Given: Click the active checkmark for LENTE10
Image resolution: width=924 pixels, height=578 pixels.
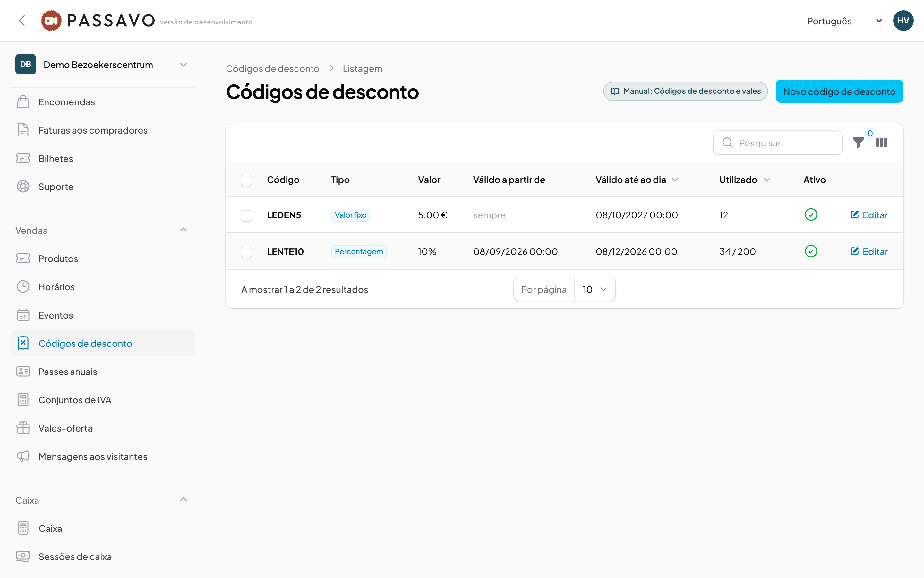Looking at the screenshot, I should [x=811, y=251].
